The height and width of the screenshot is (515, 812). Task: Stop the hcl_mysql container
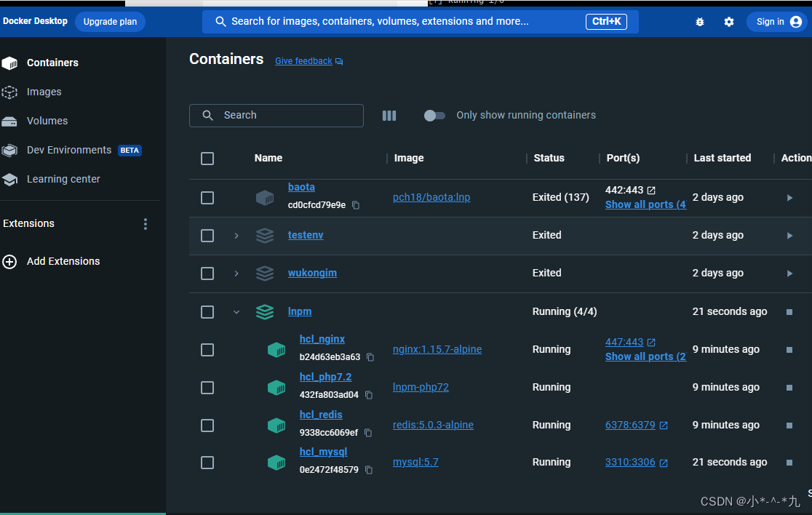[789, 463]
